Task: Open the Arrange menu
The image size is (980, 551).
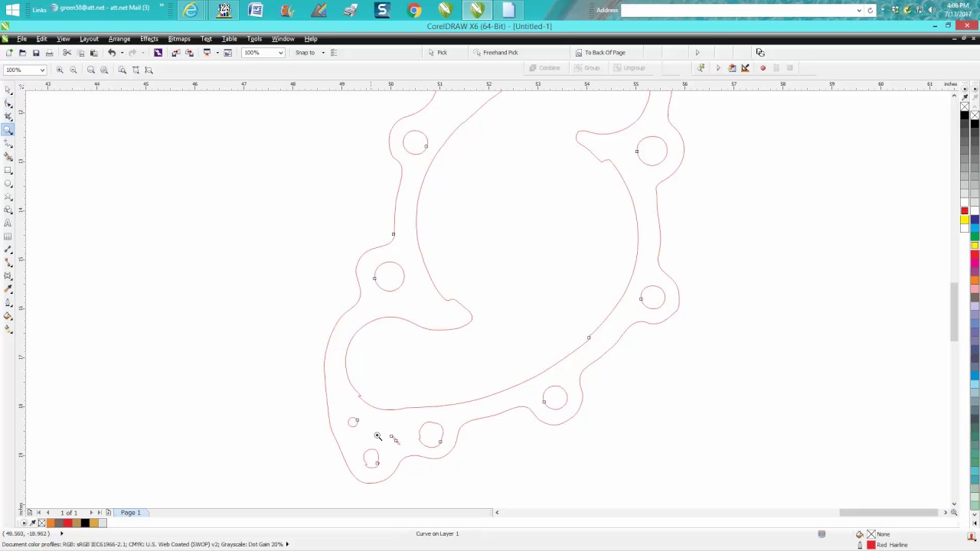Action: pos(119,39)
